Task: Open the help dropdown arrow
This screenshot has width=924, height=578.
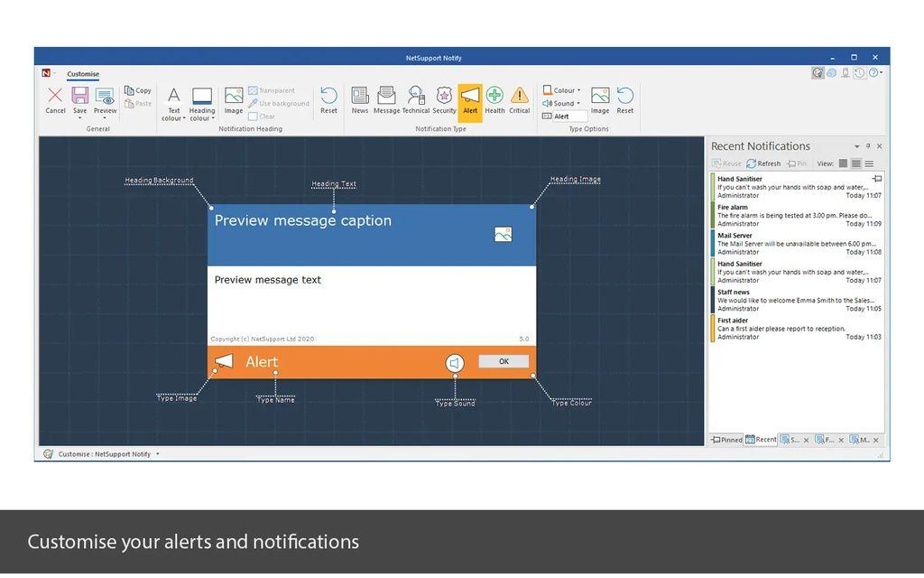Action: click(x=881, y=72)
